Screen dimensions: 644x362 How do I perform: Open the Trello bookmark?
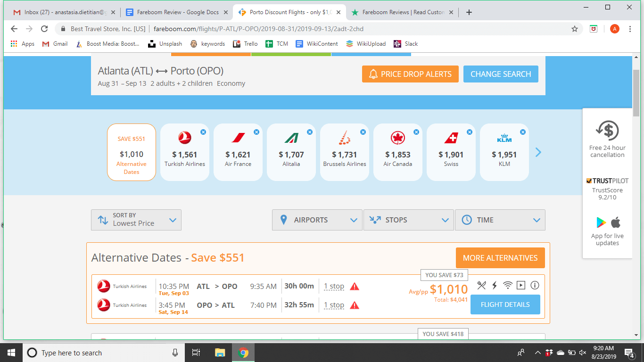[x=245, y=44]
